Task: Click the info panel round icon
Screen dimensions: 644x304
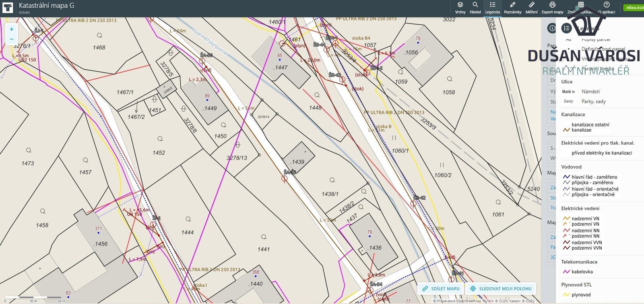Action: [x=552, y=28]
